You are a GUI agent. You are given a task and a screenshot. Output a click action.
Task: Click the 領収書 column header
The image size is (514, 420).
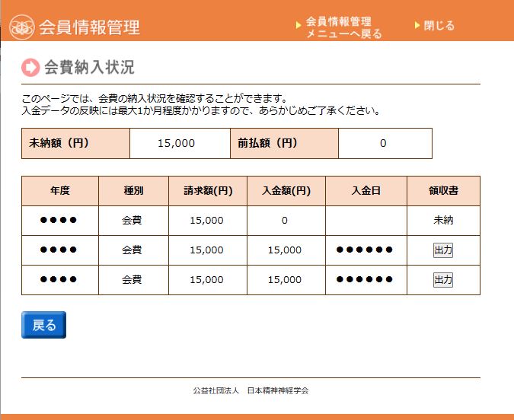443,191
